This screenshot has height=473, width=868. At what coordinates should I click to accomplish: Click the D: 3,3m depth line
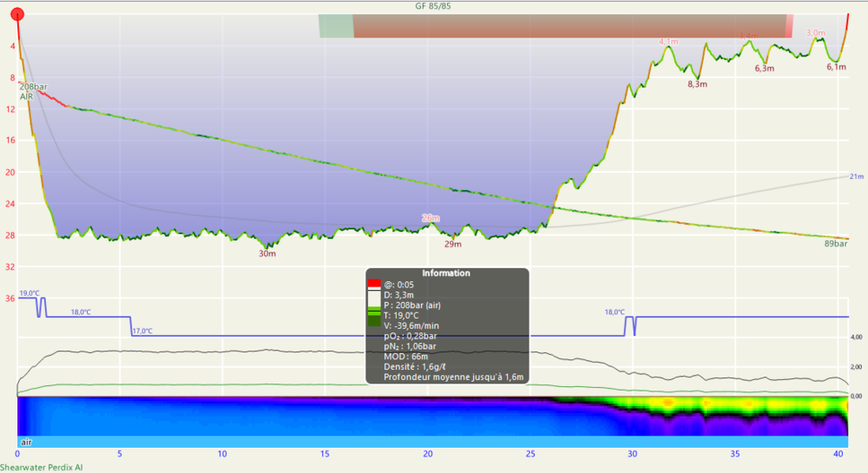pyautogui.click(x=398, y=295)
